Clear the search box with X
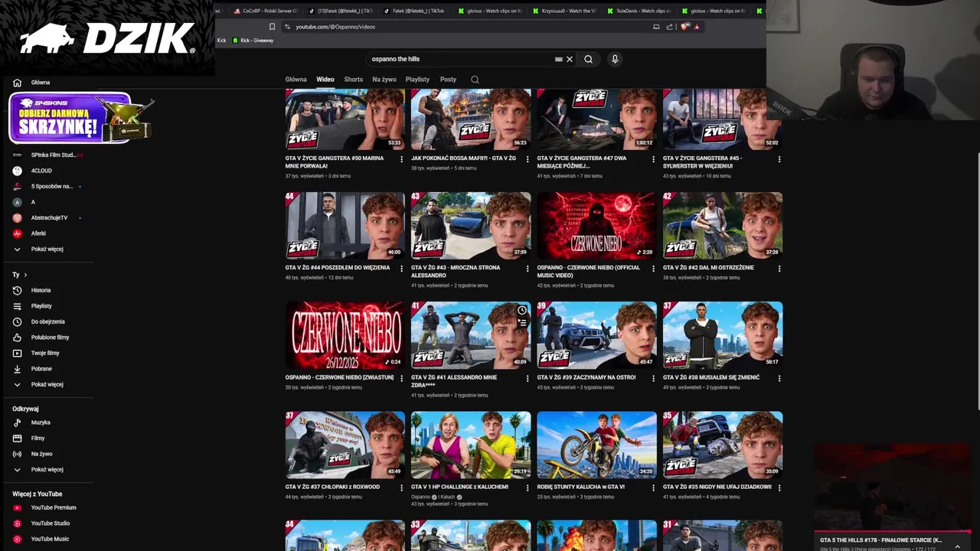Viewport: 980px width, 551px height. click(570, 59)
